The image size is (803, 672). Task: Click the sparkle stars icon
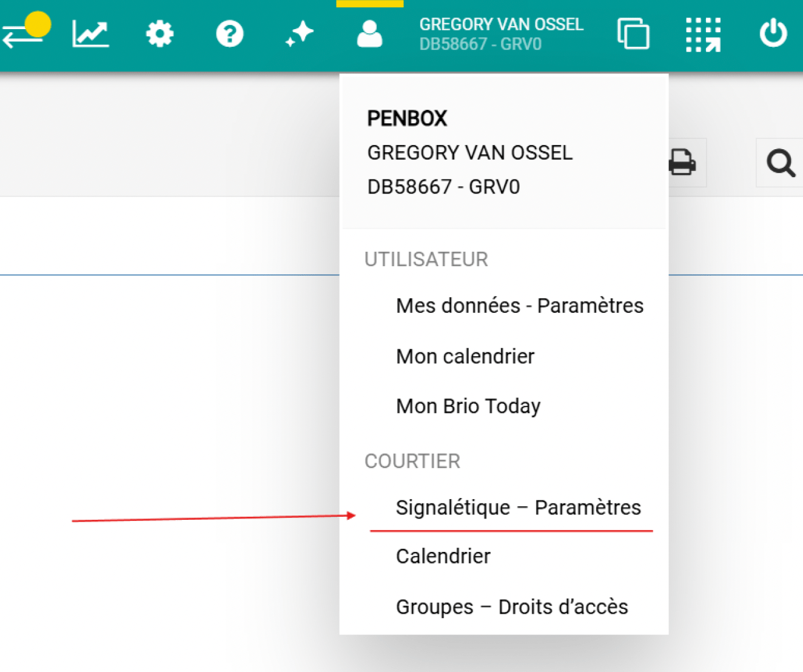pyautogui.click(x=300, y=33)
